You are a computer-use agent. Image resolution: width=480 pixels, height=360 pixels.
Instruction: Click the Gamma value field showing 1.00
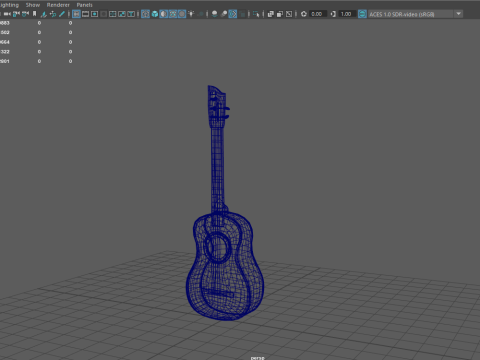coord(347,14)
